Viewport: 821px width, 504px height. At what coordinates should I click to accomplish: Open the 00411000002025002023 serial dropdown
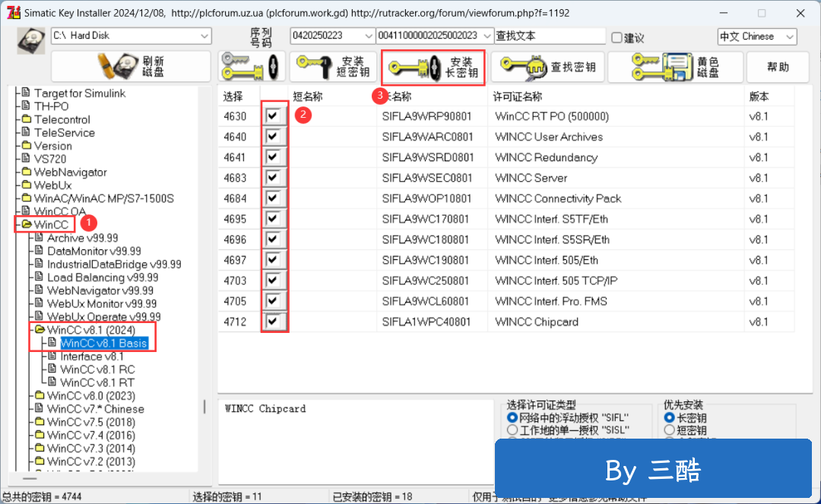(487, 36)
